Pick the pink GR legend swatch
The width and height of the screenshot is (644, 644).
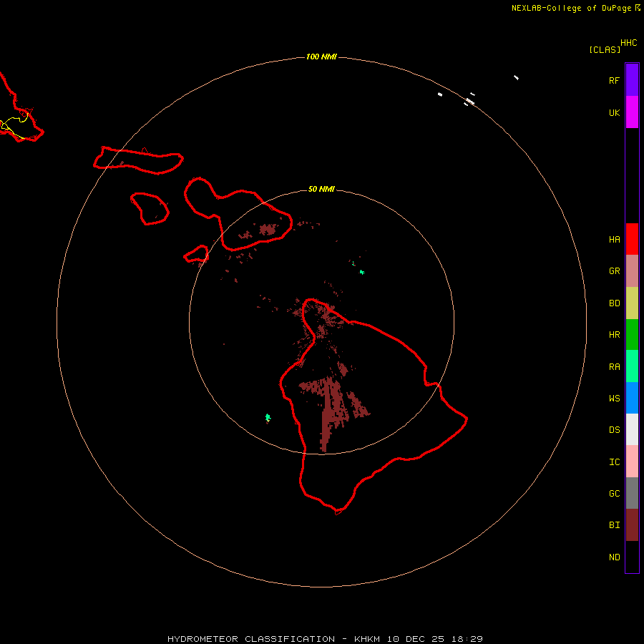[632, 271]
